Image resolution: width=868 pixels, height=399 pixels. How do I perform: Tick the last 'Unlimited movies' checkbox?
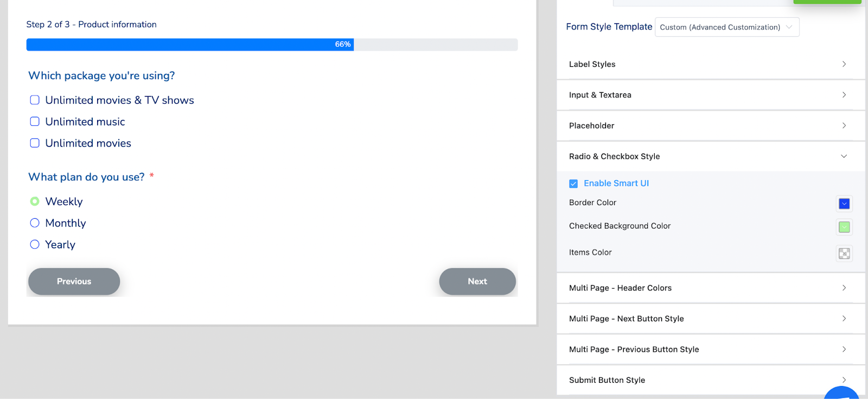(35, 143)
